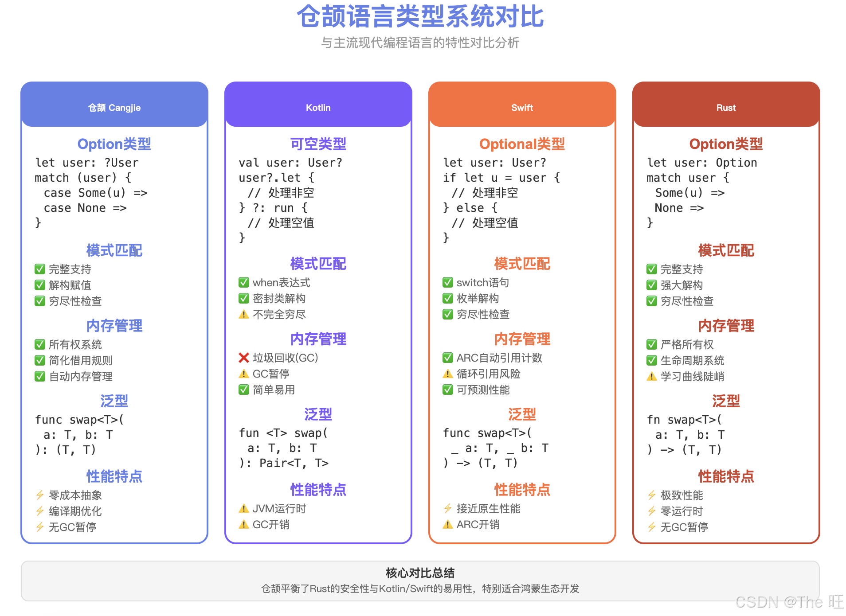Click the checkmark beside ARC自动引用计数

click(448, 358)
